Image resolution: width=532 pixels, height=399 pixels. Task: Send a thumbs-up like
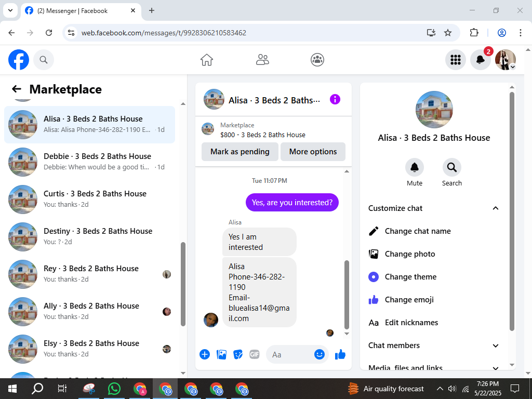coord(340,354)
